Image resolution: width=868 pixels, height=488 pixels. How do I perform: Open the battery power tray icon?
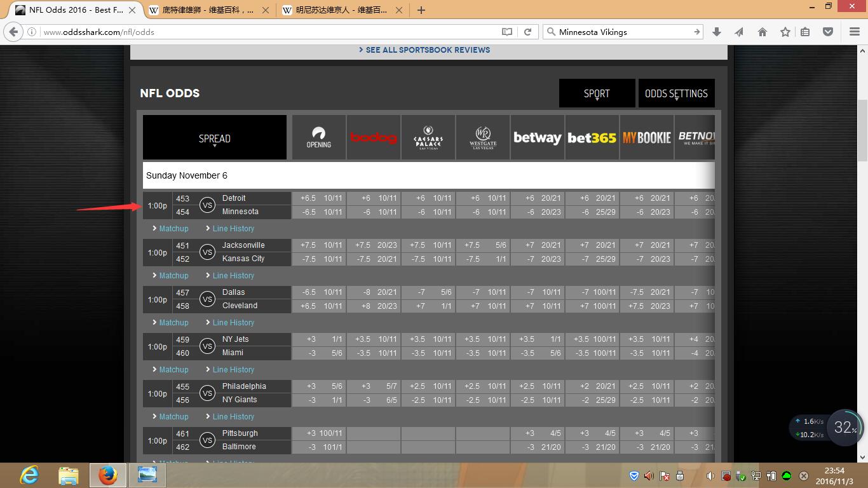click(771, 476)
